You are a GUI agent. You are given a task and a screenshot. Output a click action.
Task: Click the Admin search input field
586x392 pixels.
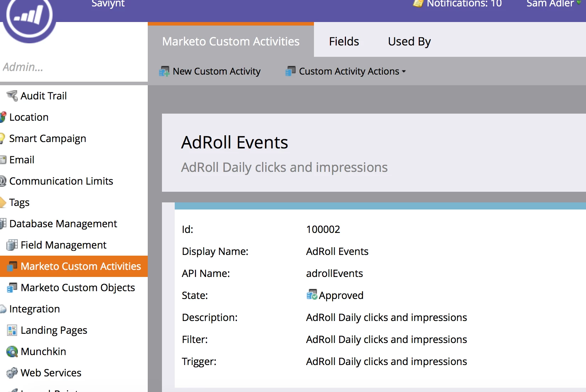74,67
